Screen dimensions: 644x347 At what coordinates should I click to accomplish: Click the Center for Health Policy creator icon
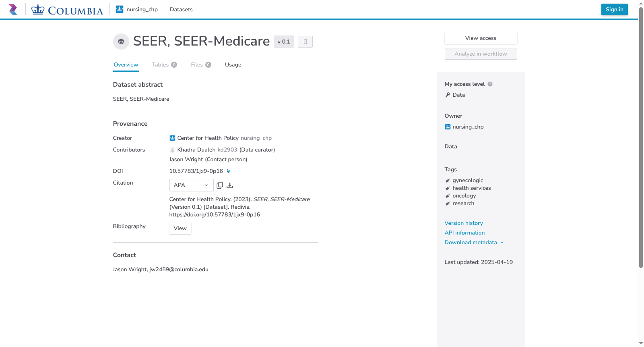tap(172, 138)
